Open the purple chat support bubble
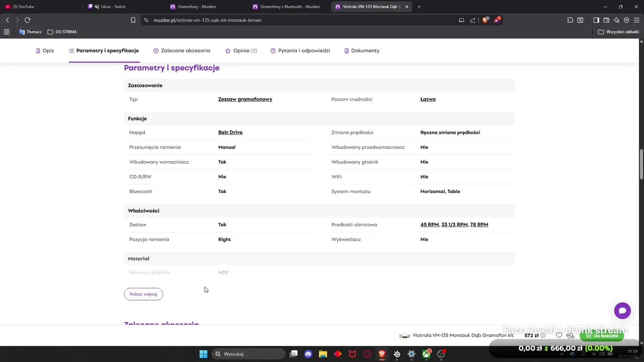644x362 pixels. pos(622,311)
